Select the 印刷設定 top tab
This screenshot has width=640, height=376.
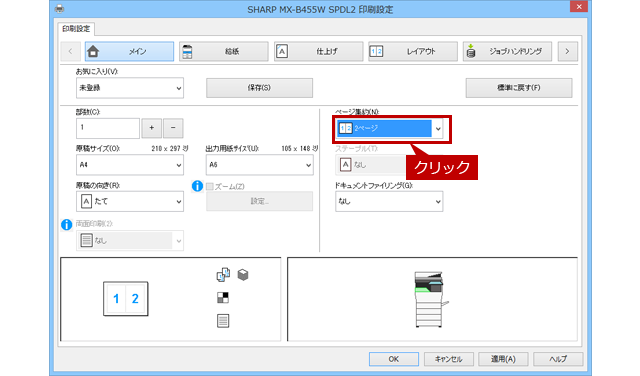pos(76,29)
